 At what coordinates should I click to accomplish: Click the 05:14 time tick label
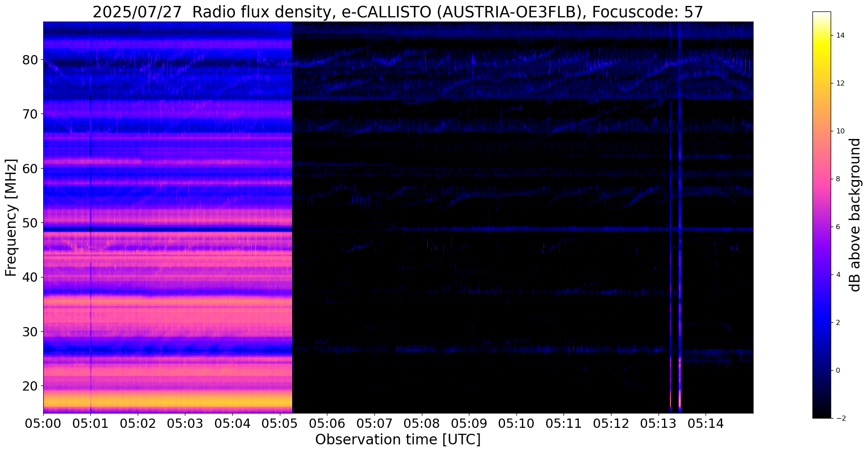coord(706,424)
